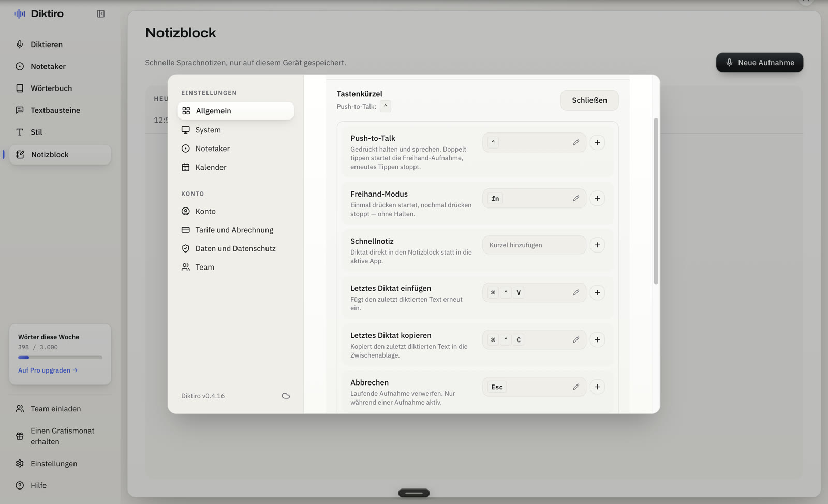Open Notetaker in the settings dialog
828x504 pixels.
tap(235, 149)
